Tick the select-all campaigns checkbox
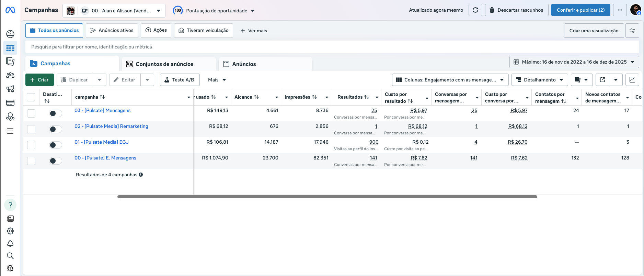 click(31, 97)
